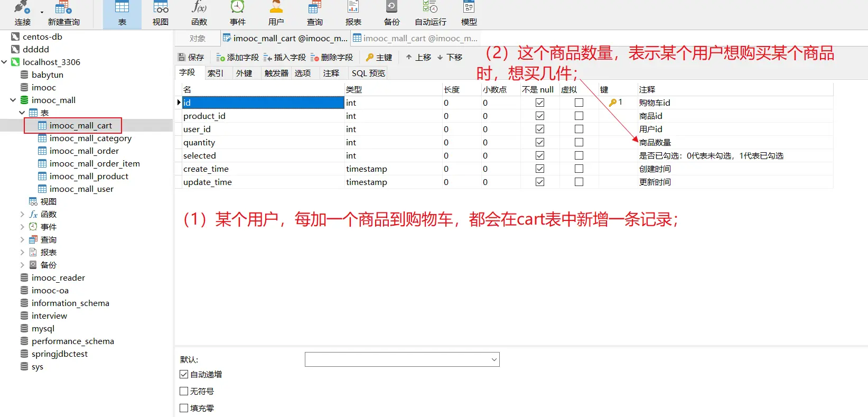Switch to the 注释 (Comment) tab
This screenshot has width=868, height=417.
coord(331,73)
